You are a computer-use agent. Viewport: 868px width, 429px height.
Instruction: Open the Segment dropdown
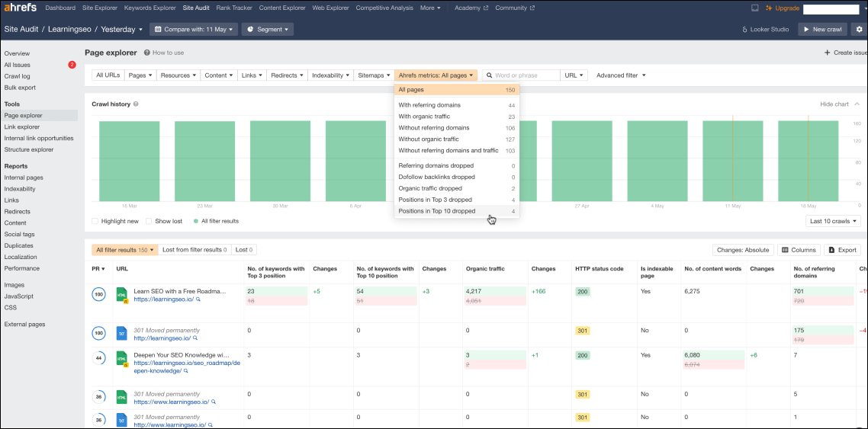pos(268,29)
